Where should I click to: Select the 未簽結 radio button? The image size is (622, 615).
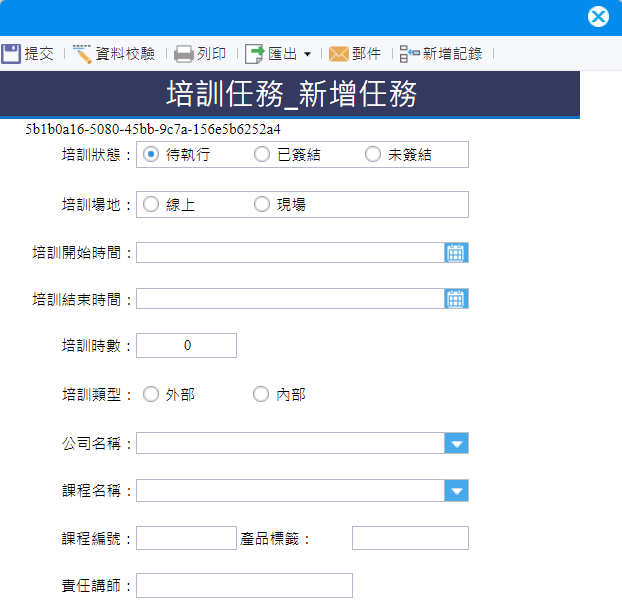point(373,154)
